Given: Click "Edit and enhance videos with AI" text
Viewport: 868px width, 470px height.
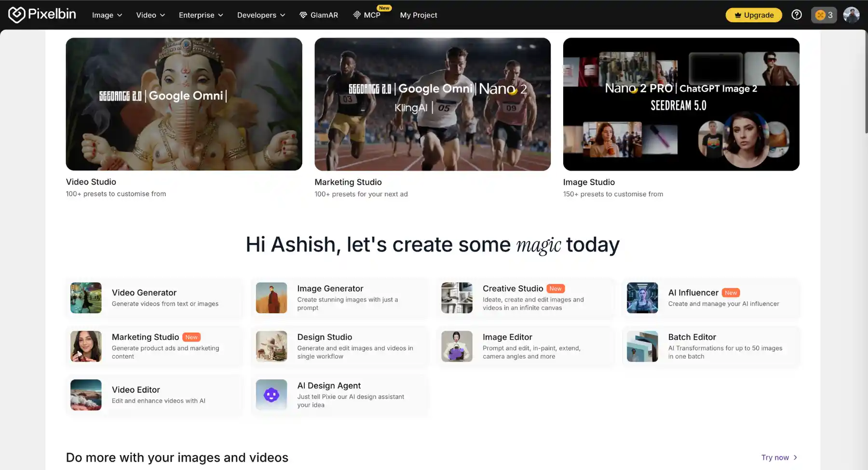Looking at the screenshot, I should [159, 401].
